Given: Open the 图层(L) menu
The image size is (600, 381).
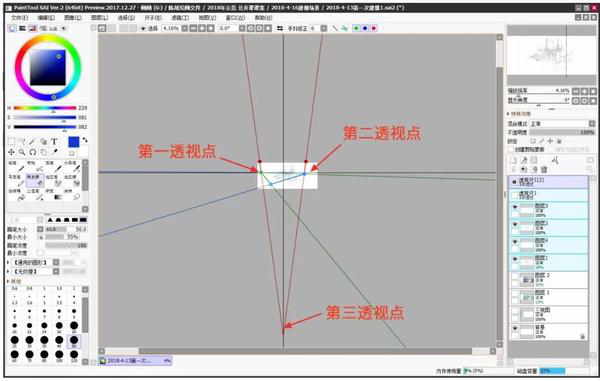Looking at the screenshot, I should (x=99, y=18).
